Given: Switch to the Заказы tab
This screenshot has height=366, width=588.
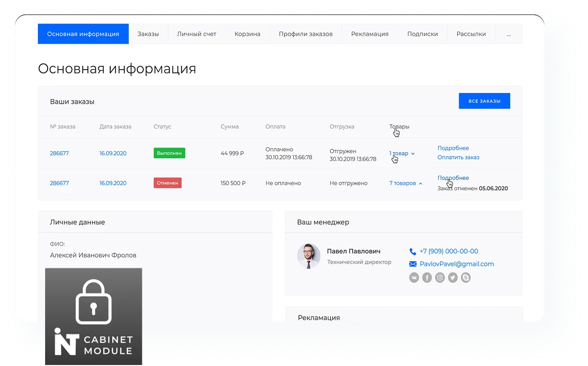Looking at the screenshot, I should tap(148, 34).
